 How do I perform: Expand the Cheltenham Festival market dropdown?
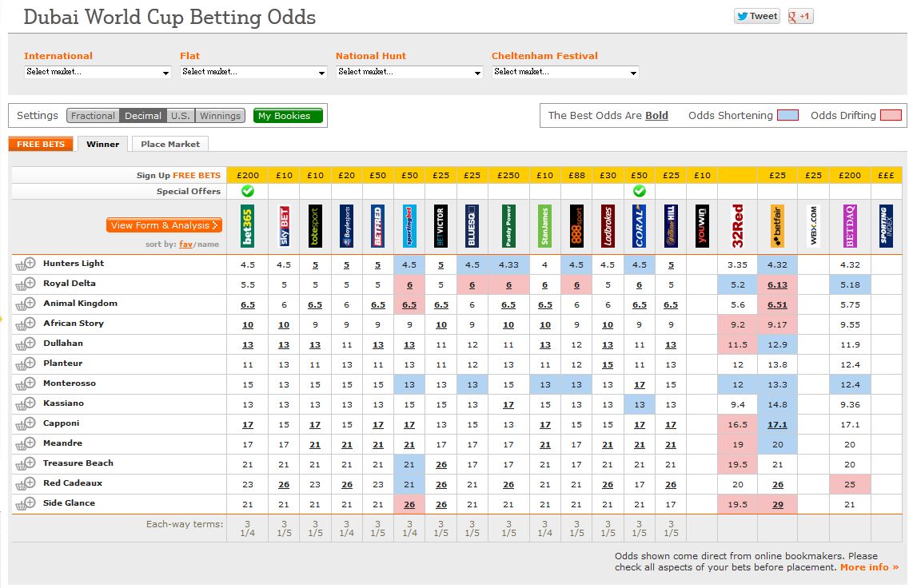pyautogui.click(x=565, y=72)
